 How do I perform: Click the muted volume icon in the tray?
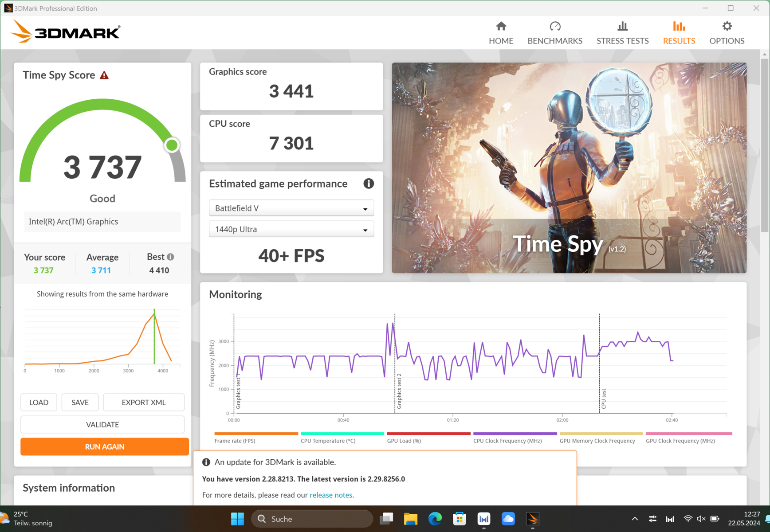pyautogui.click(x=701, y=519)
